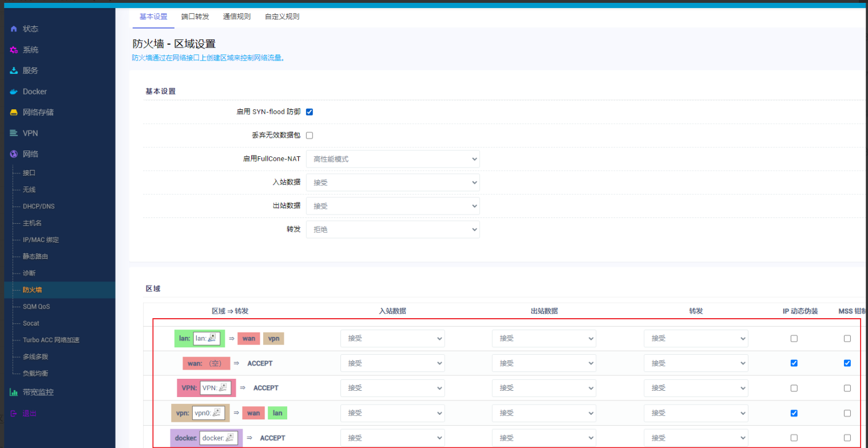Open the 静态路由 page
The image size is (868, 448).
coord(35,256)
